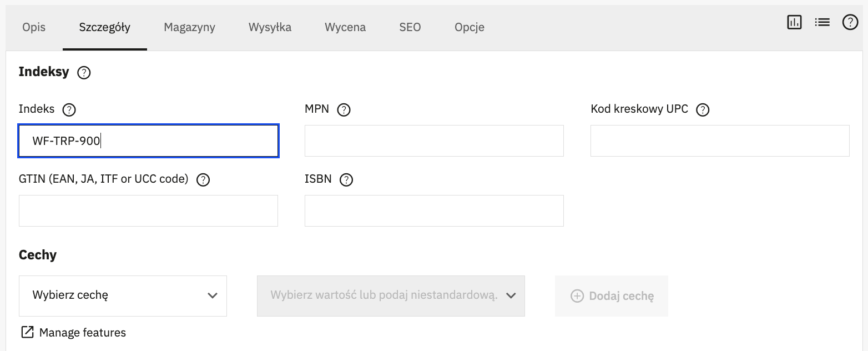Screen dimensions: 868x351
Task: Open the Magazyny tab
Action: (x=189, y=27)
